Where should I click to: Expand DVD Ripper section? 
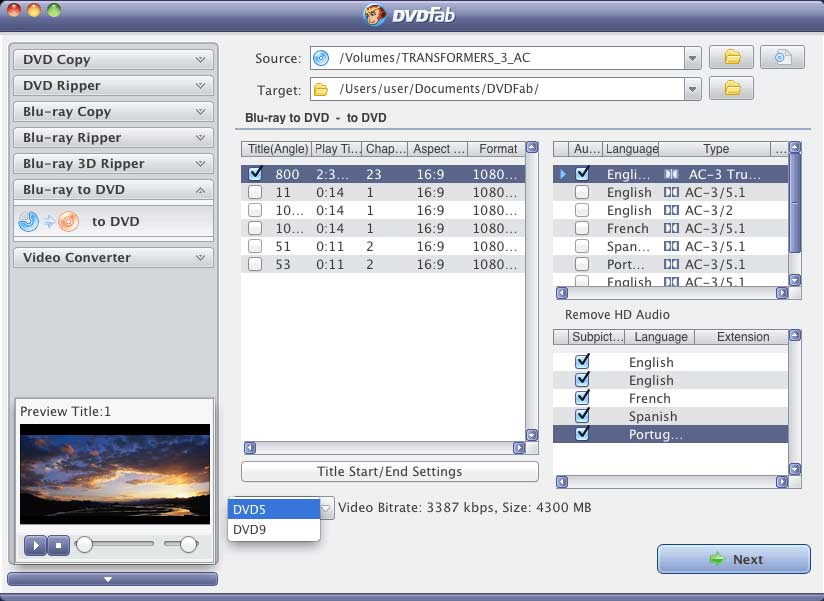[114, 86]
